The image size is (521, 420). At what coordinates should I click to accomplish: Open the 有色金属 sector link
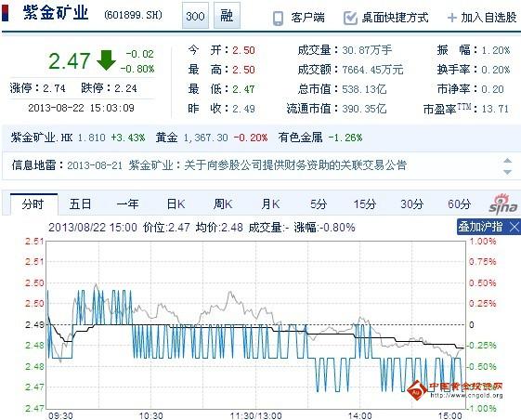pos(300,138)
